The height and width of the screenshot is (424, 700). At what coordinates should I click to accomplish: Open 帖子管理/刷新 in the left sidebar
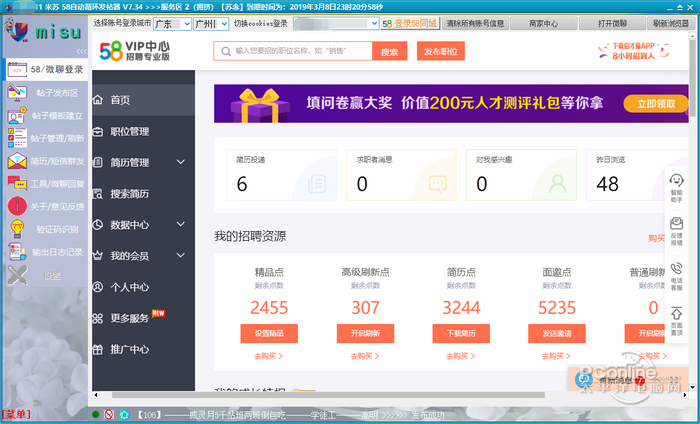pos(45,138)
